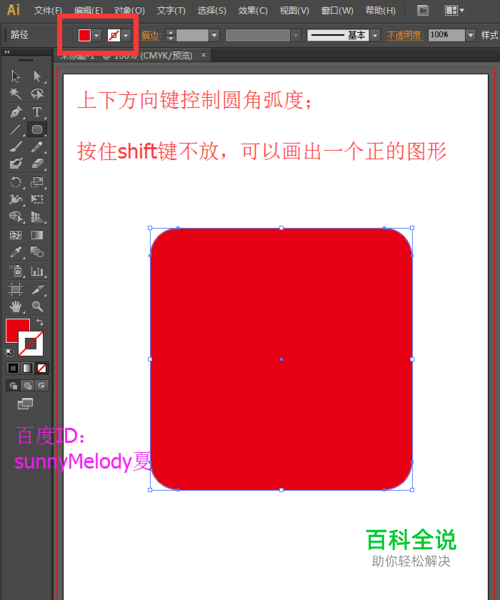
Task: Pick the Pencil tool
Action: click(37, 147)
